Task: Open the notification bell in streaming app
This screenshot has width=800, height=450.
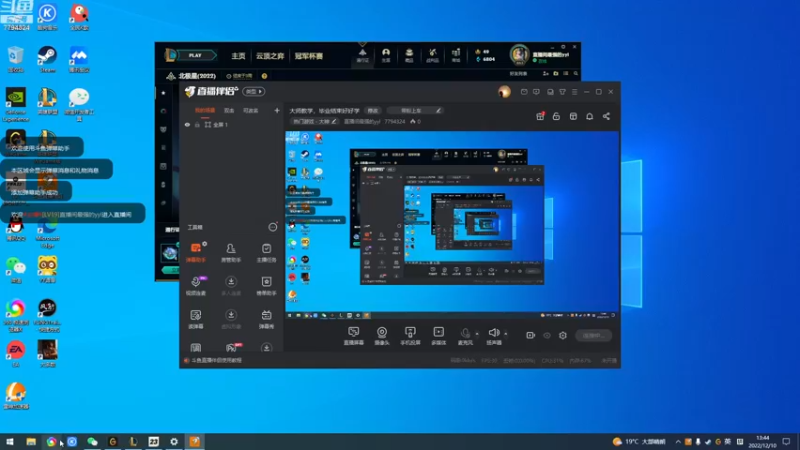Action: point(589,116)
